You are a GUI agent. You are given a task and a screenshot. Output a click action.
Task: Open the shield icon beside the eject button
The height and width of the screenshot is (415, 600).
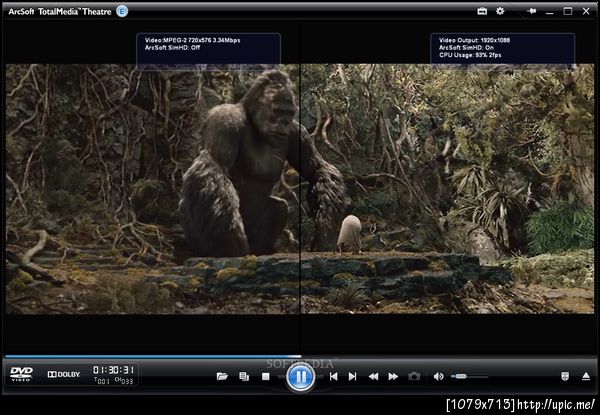[565, 377]
